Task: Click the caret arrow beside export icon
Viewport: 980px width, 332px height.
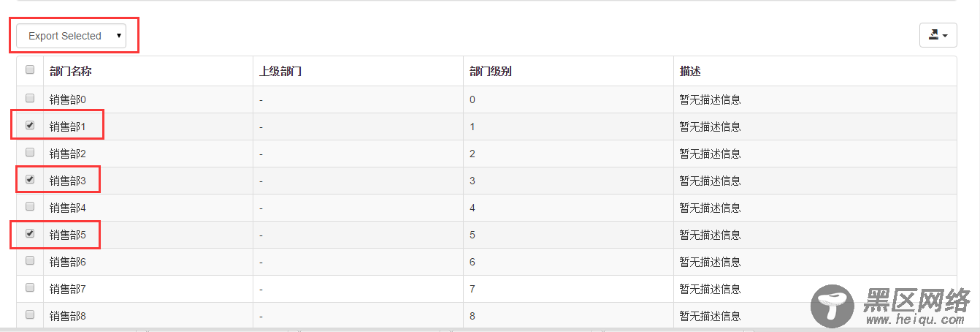Action: point(946,36)
